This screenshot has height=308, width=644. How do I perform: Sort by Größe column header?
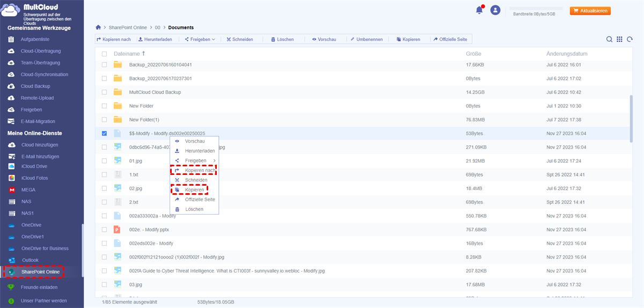coord(473,54)
